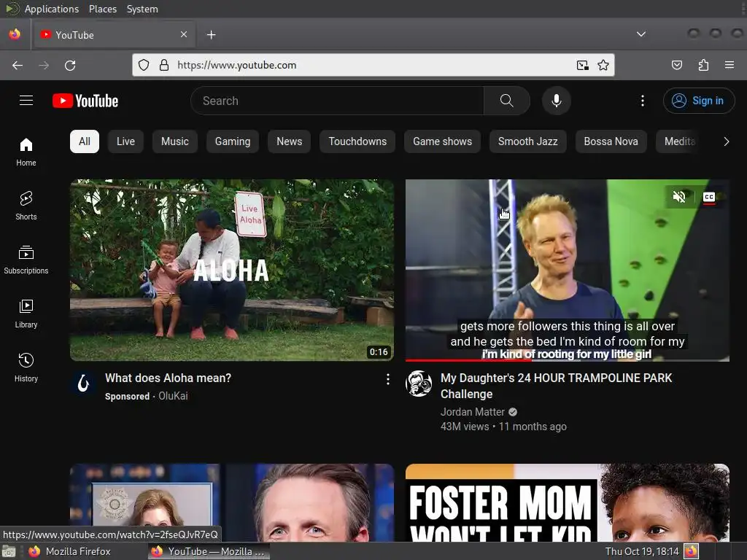This screenshot has height=560, width=747.
Task: Click the show desktop taskbar icon
Action: 9,551
